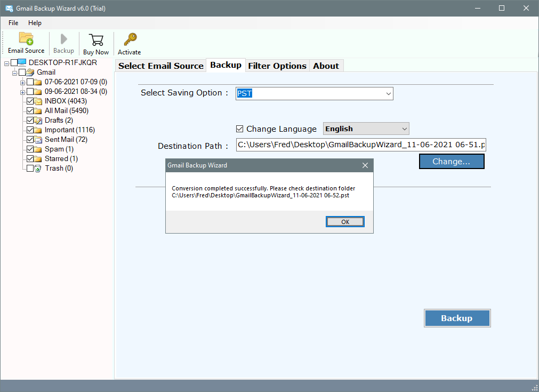The image size is (539, 392).
Task: Click the Important folder icon
Action: click(x=38, y=130)
